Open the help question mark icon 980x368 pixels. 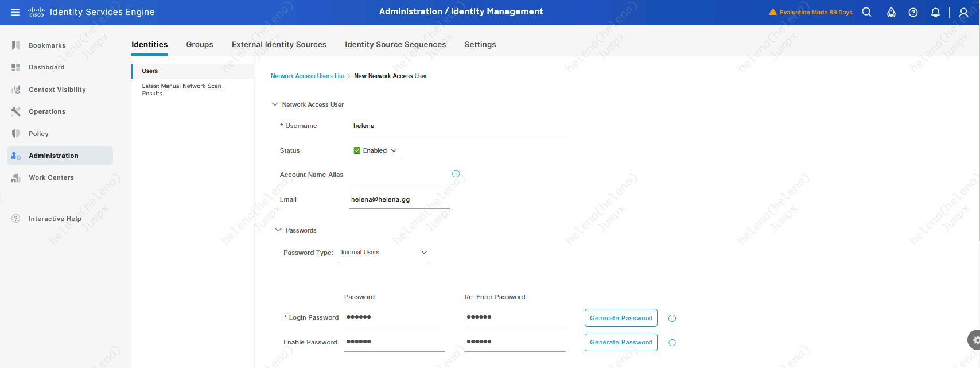tap(913, 12)
